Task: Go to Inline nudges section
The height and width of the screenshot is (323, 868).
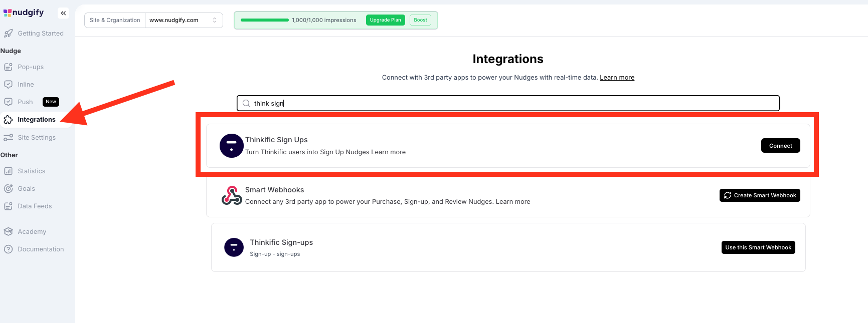Action: 26,85
